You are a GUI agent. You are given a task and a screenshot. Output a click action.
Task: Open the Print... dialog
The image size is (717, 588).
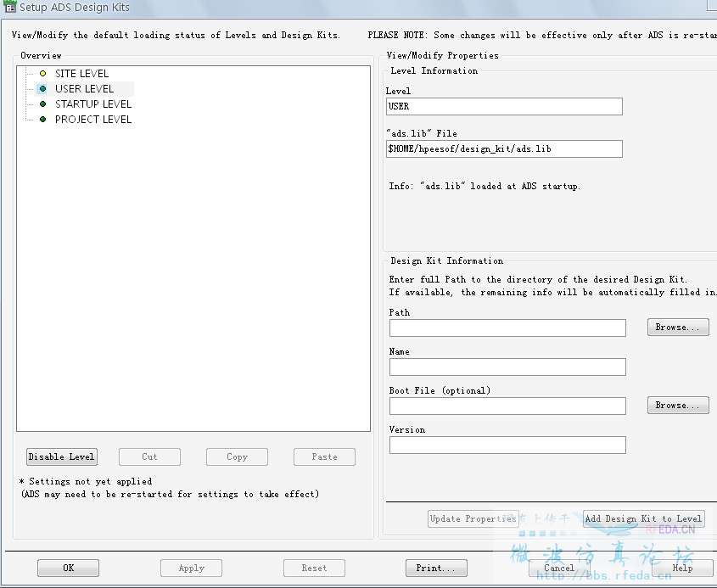tap(436, 568)
